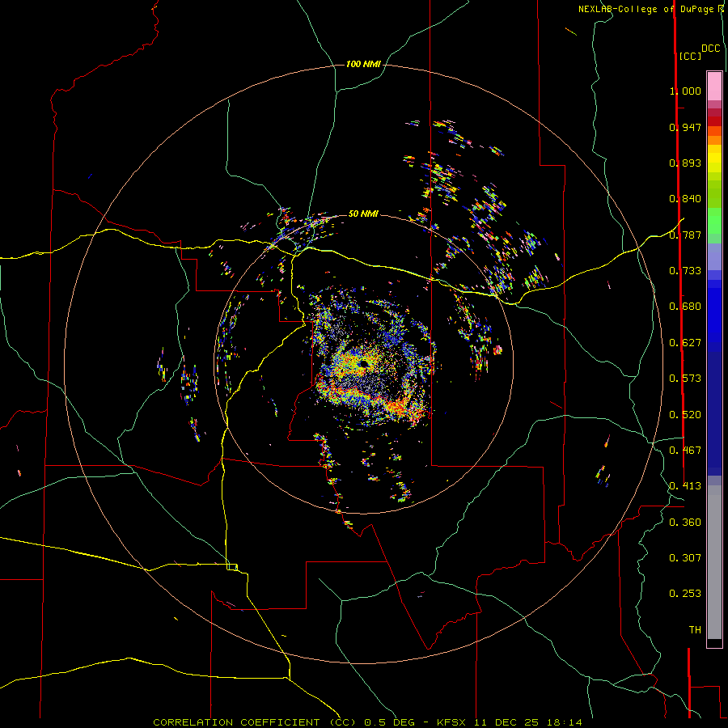Click the black radar site dot at the map center
The width and height of the screenshot is (728, 728).
coord(363,364)
